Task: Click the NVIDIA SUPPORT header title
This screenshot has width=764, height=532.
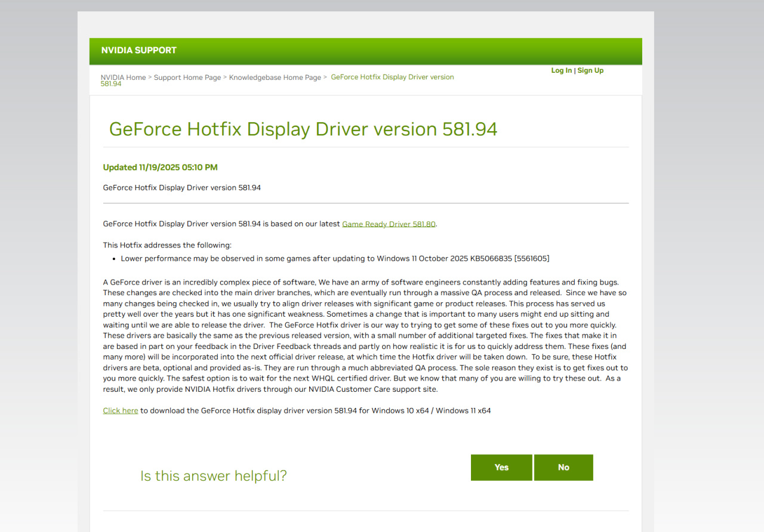Action: (139, 50)
